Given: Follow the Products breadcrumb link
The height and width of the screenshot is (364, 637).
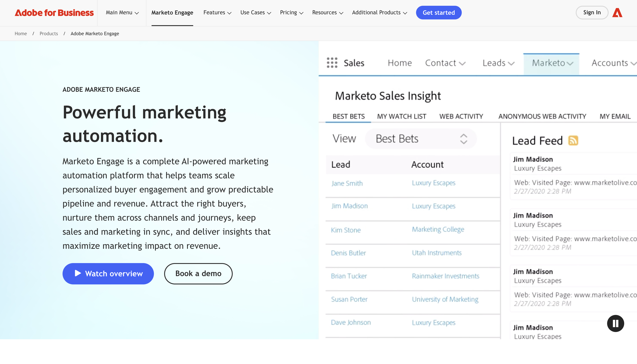Looking at the screenshot, I should point(48,33).
